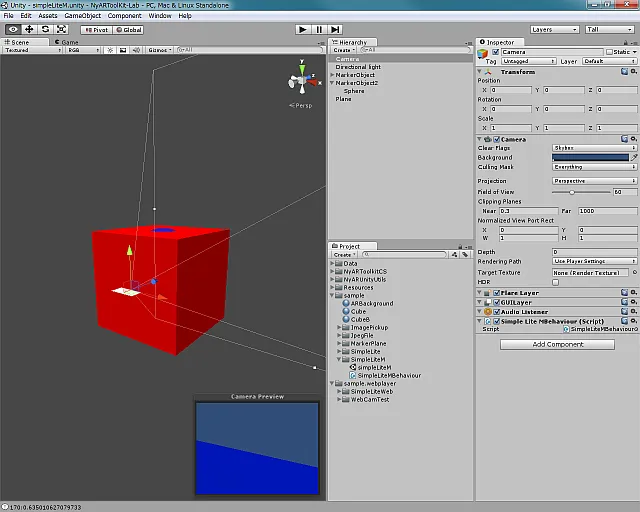Toggle scene lighting sun icon
Image resolution: width=640 pixels, height=512 pixels.
[110, 50]
